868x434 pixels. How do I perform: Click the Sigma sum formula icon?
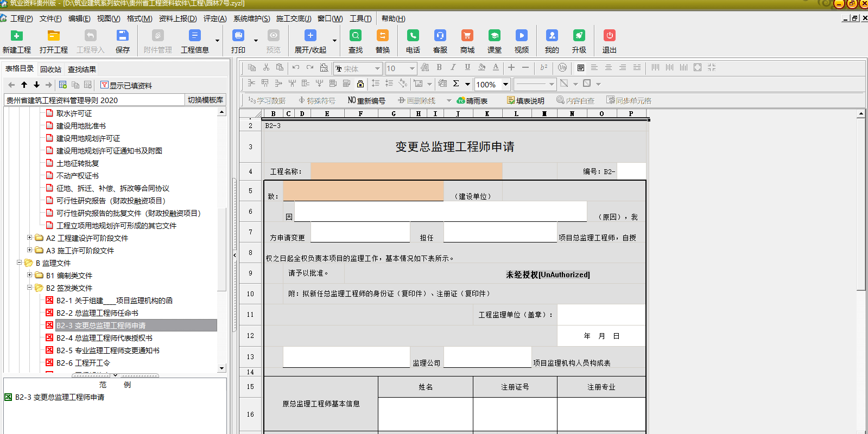click(x=456, y=84)
